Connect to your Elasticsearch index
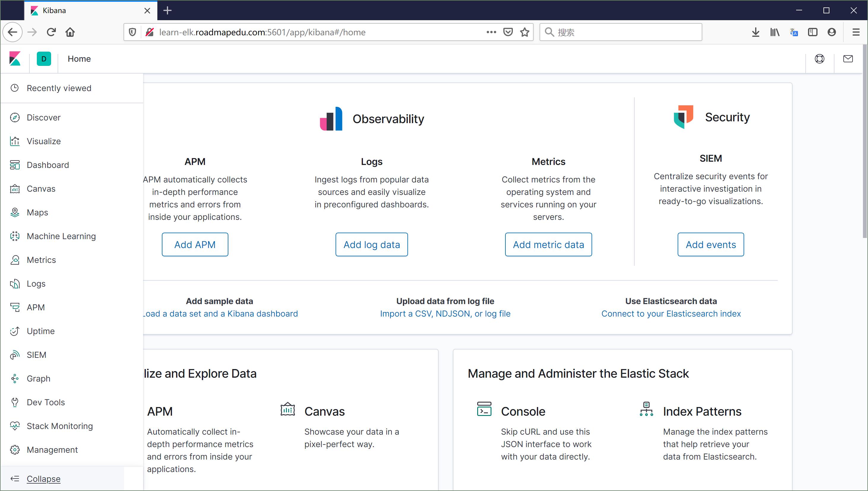868x491 pixels. (671, 313)
